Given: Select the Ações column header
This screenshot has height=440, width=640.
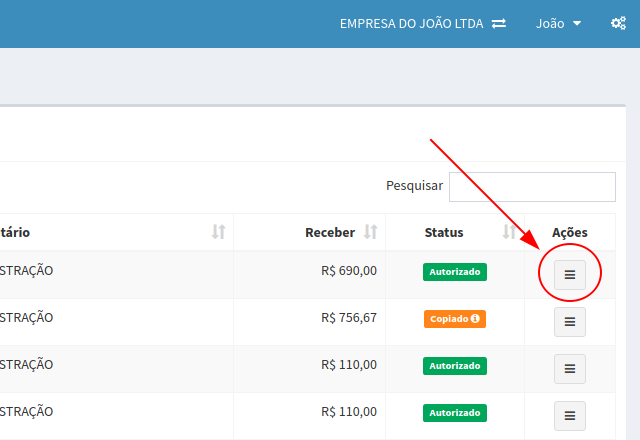Looking at the screenshot, I should (569, 232).
